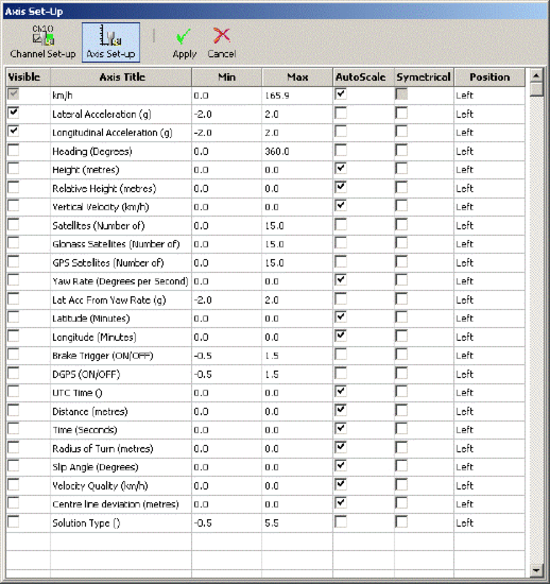Click the vertical scrollbar thumb
Image resolution: width=550 pixels, height=584 pixels.
pos(536,90)
